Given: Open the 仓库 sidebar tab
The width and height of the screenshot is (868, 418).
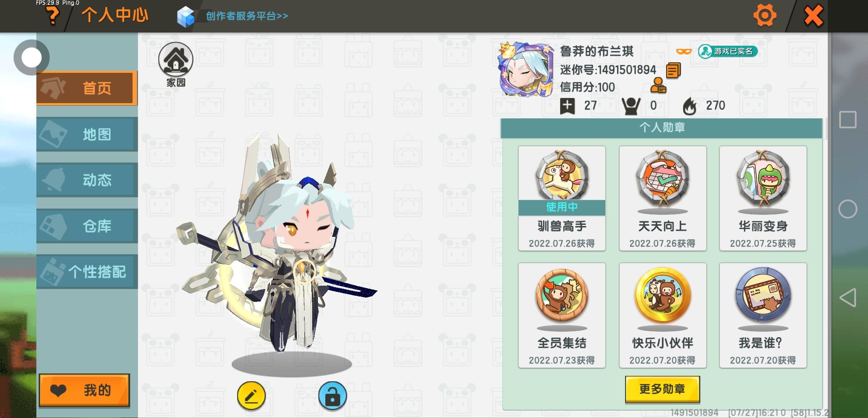Looking at the screenshot, I should click(x=87, y=226).
